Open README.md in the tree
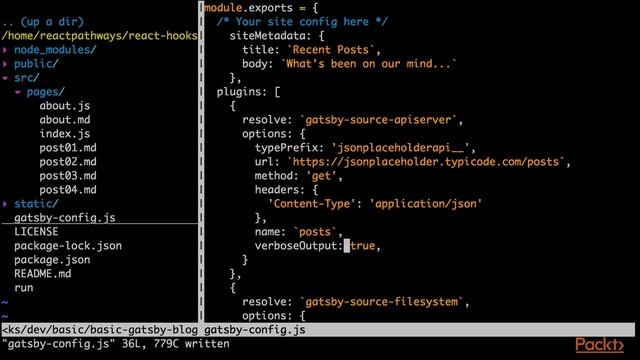The width and height of the screenshot is (640, 360). click(x=42, y=273)
